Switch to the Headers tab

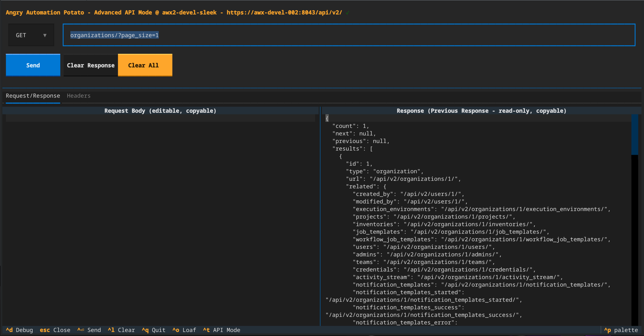point(79,96)
